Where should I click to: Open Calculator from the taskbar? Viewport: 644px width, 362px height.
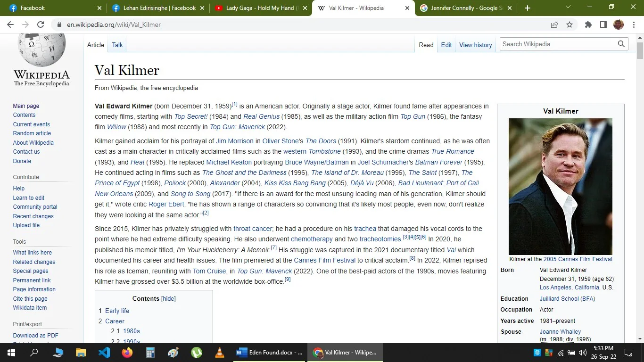(150, 352)
